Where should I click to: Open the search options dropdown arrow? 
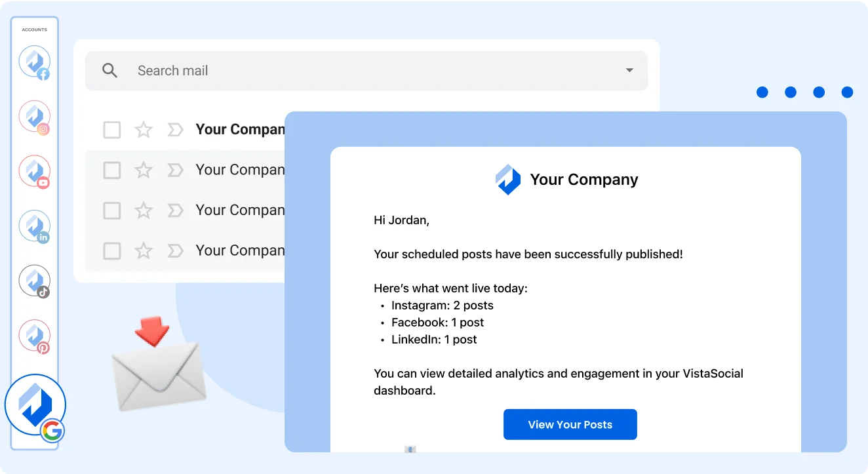tap(629, 69)
